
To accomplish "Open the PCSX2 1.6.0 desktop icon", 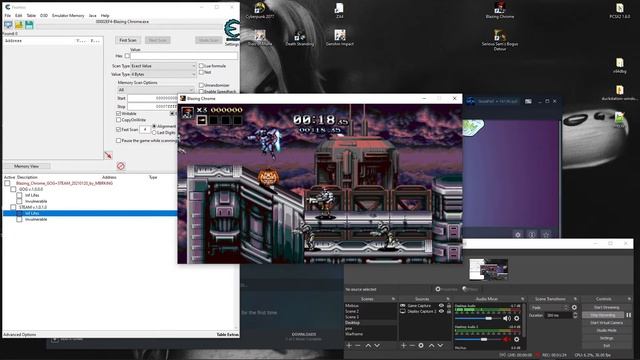I will (x=620, y=11).
